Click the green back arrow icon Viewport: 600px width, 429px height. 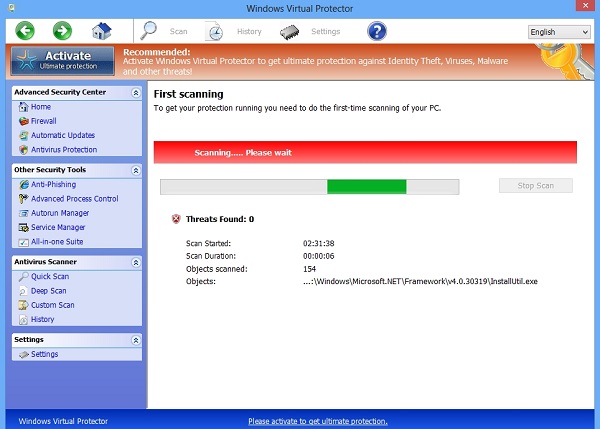pos(25,31)
